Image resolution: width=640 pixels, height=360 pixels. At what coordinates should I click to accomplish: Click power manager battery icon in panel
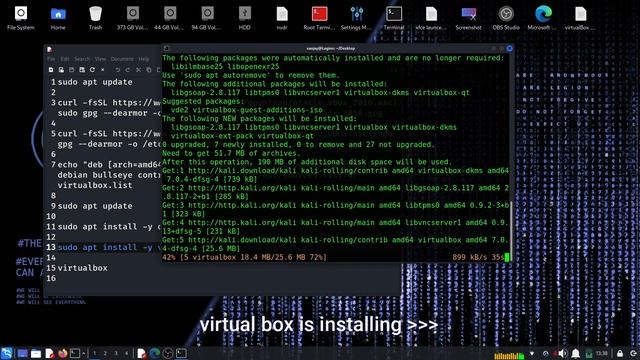point(589,353)
